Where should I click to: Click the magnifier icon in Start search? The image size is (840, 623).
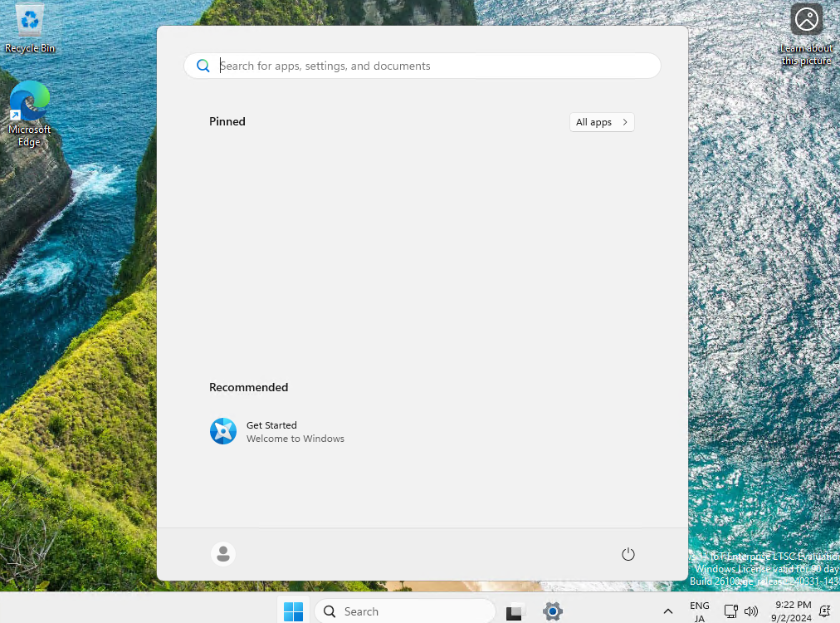(203, 66)
